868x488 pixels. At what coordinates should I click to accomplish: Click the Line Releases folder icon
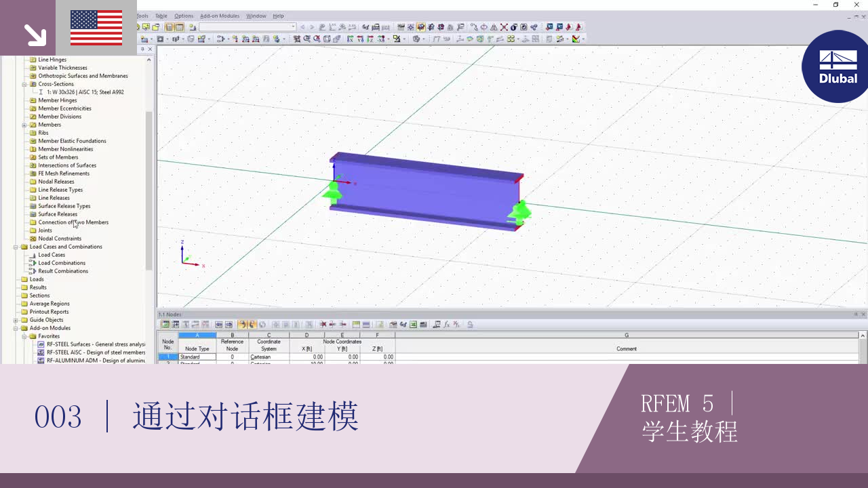click(33, 198)
